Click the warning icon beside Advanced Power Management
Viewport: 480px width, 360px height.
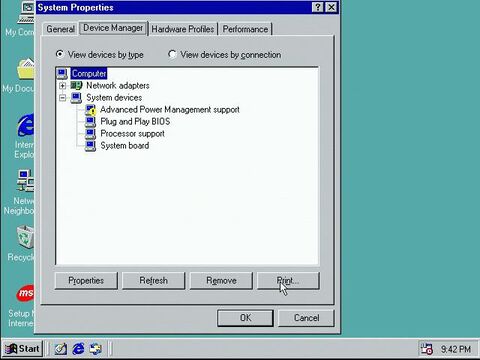coord(90,110)
